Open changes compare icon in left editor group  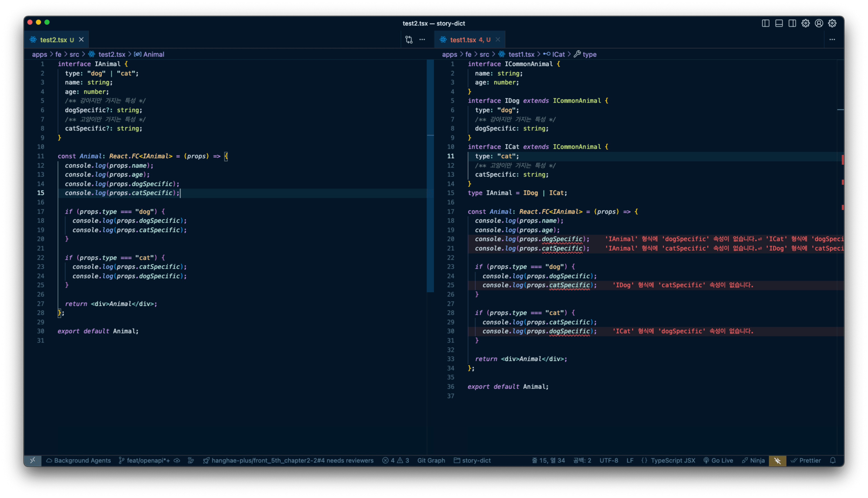tap(409, 40)
